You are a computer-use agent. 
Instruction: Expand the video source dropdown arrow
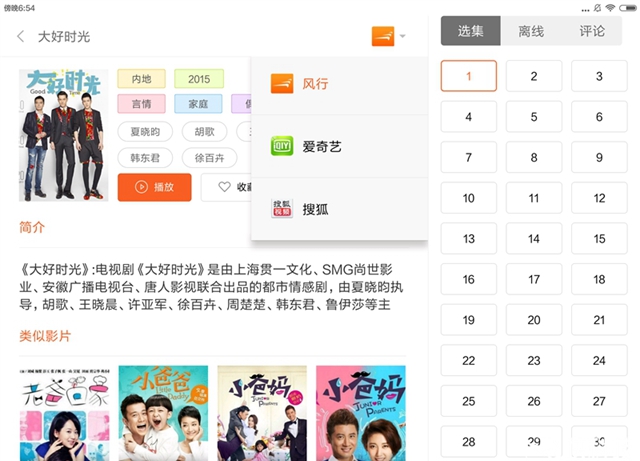tap(402, 36)
